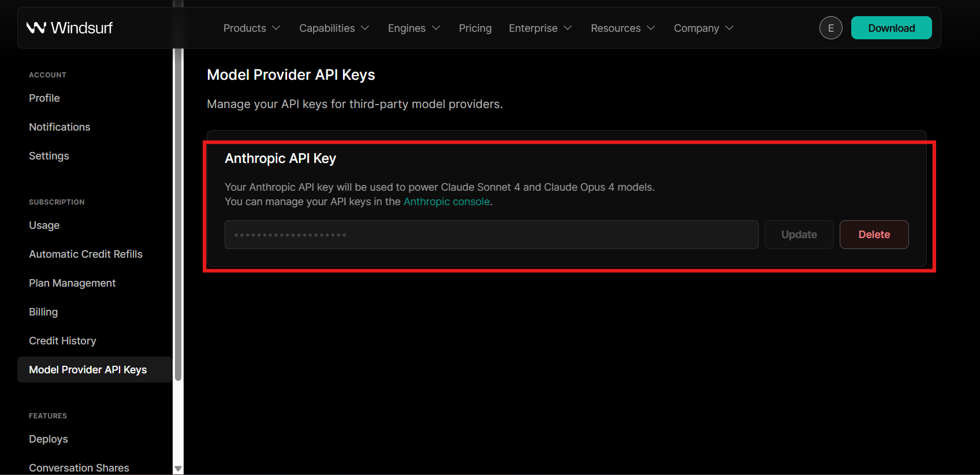Select Model Provider API Keys sidebar item

(95, 370)
